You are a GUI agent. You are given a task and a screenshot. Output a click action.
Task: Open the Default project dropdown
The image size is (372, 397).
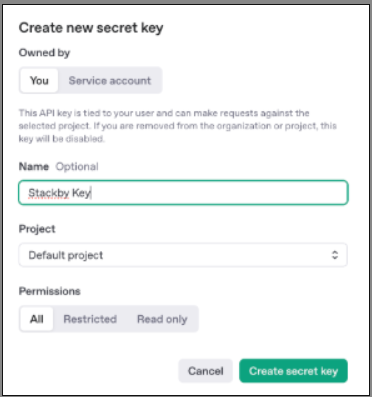tap(183, 255)
